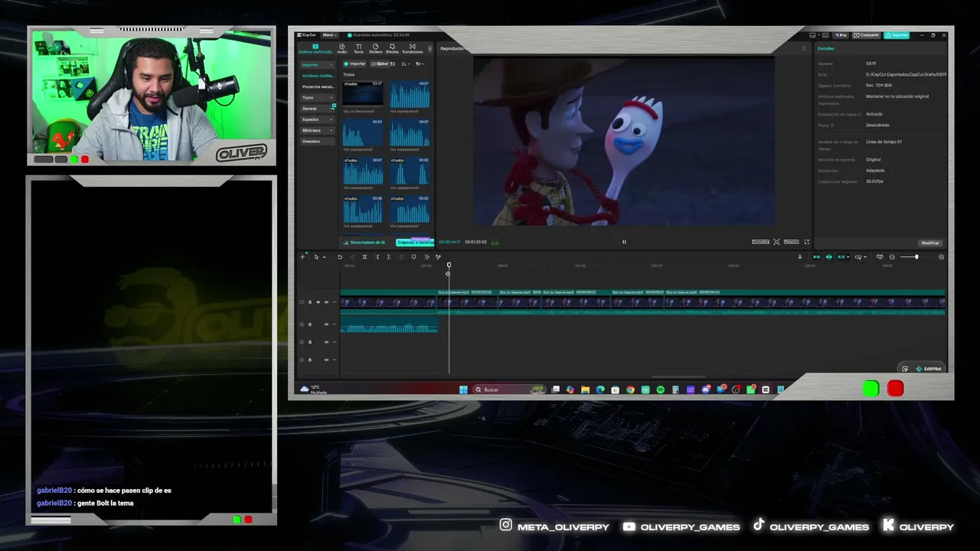Open the layout switcher icon
Image resolution: width=980 pixels, height=551 pixels.
coord(813,35)
